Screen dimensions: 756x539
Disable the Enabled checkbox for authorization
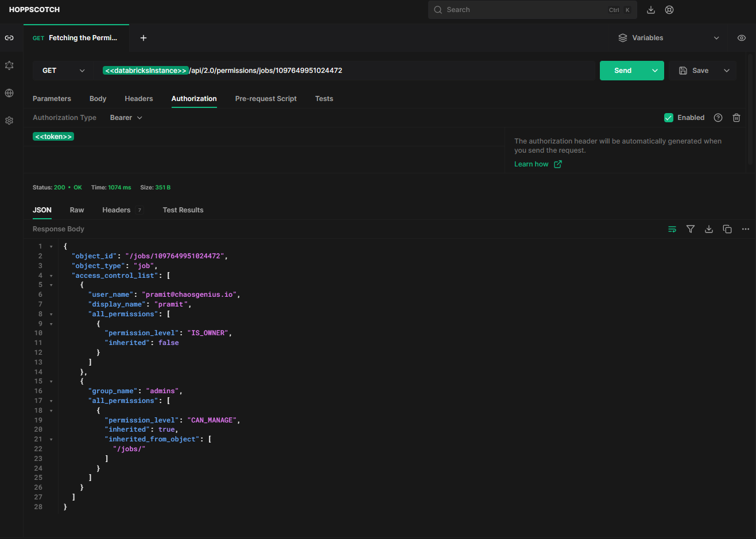669,117
